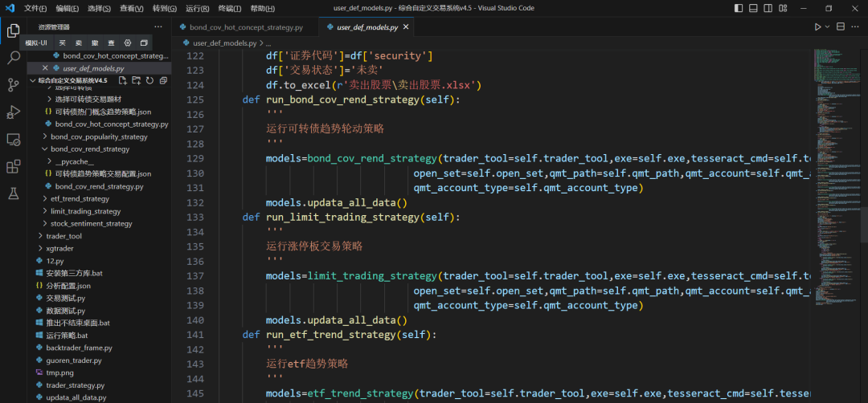The width and height of the screenshot is (868, 403).
Task: Open Source Control view in activity bar
Action: click(x=14, y=85)
